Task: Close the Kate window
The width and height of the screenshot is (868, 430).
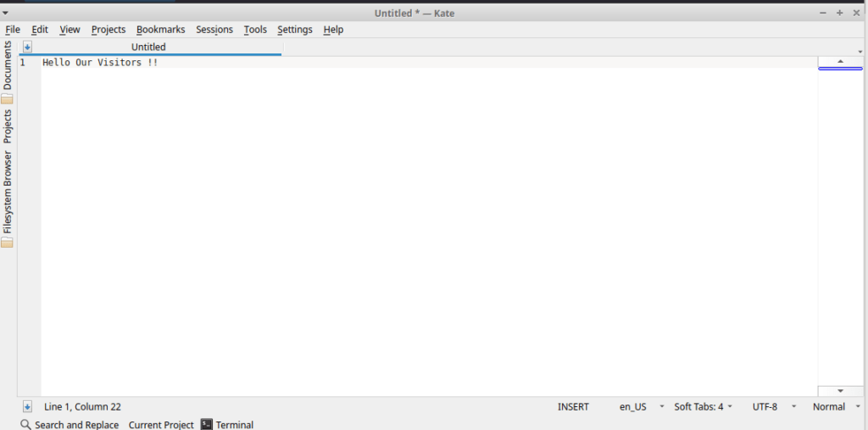Action: tap(856, 13)
